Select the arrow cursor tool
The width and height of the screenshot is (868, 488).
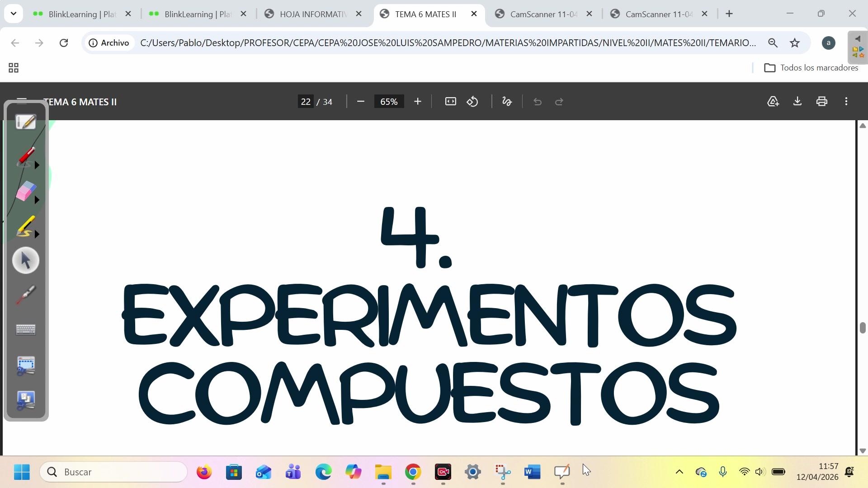pyautogui.click(x=26, y=261)
